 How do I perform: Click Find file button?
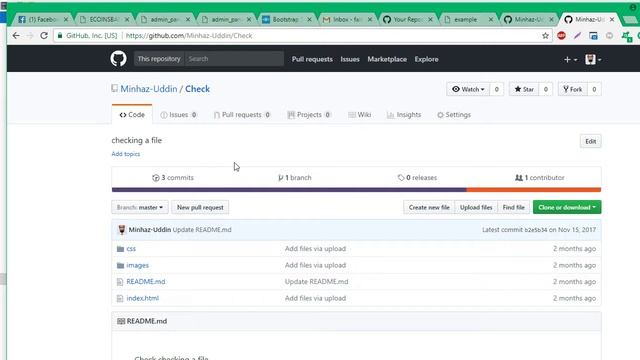click(x=513, y=207)
